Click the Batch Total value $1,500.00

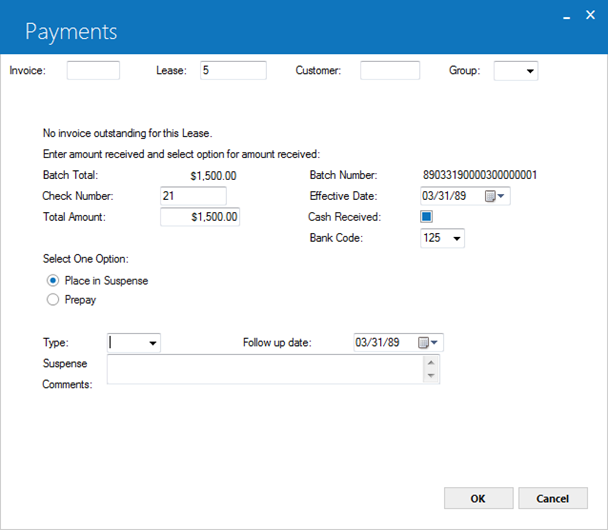(x=213, y=176)
